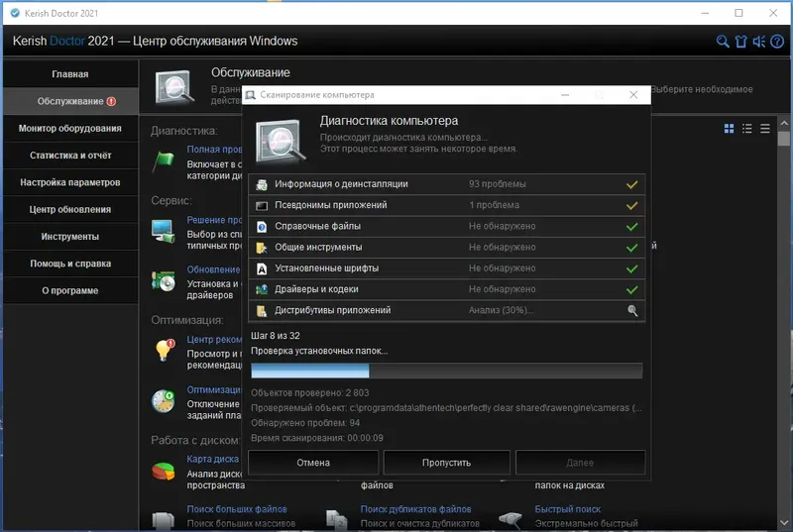Toggle the sound speaker icon in header
The height and width of the screenshot is (532, 793).
pyautogui.click(x=758, y=42)
